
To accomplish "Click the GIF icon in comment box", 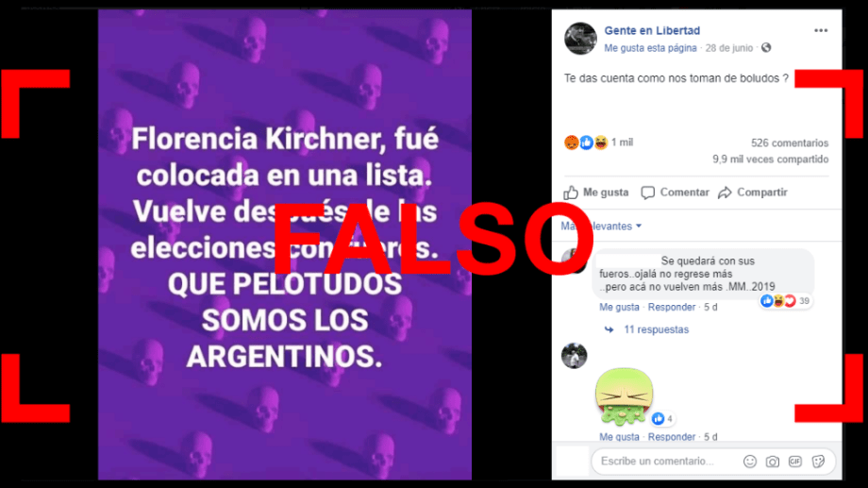I will 795,462.
